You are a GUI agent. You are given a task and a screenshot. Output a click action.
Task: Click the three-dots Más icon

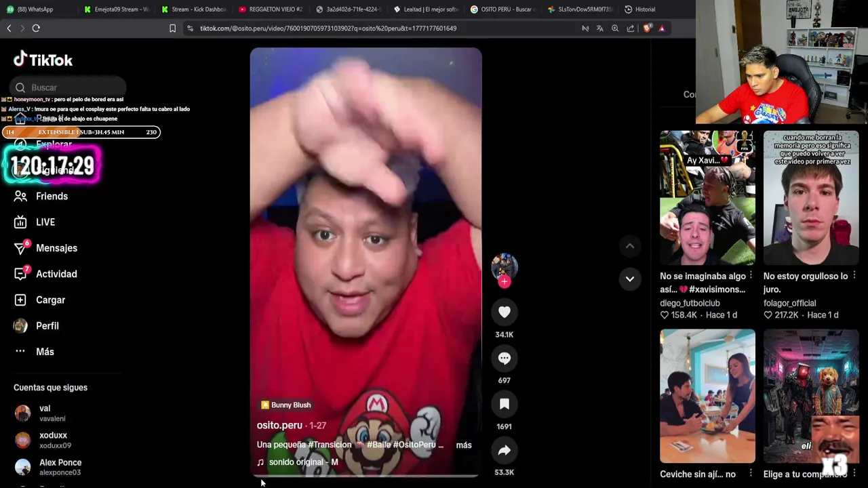[x=20, y=352]
